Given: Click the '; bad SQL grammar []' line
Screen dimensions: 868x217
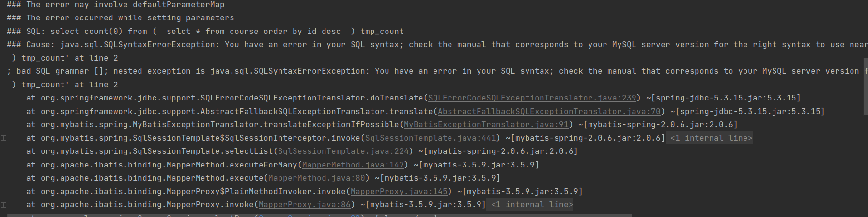Looking at the screenshot, I should (x=437, y=71).
